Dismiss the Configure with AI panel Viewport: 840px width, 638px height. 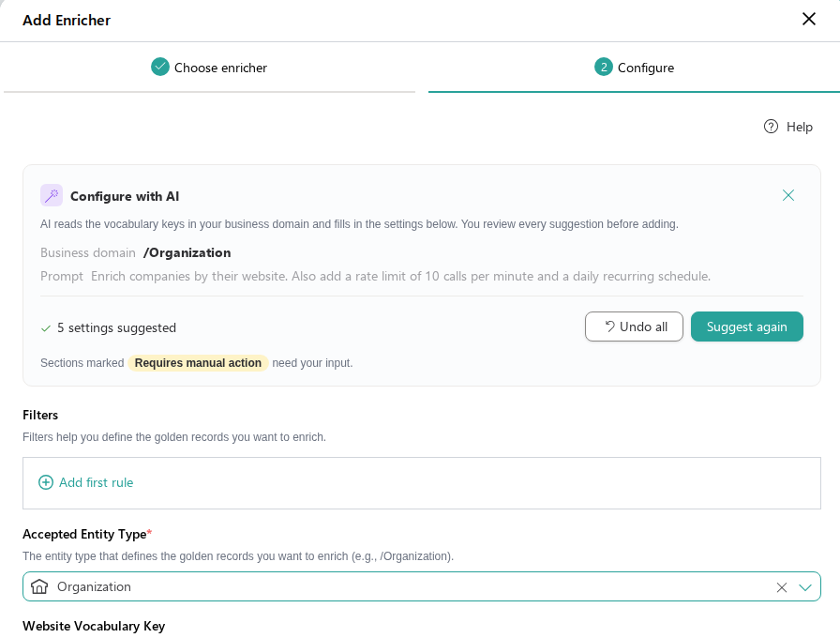tap(788, 195)
